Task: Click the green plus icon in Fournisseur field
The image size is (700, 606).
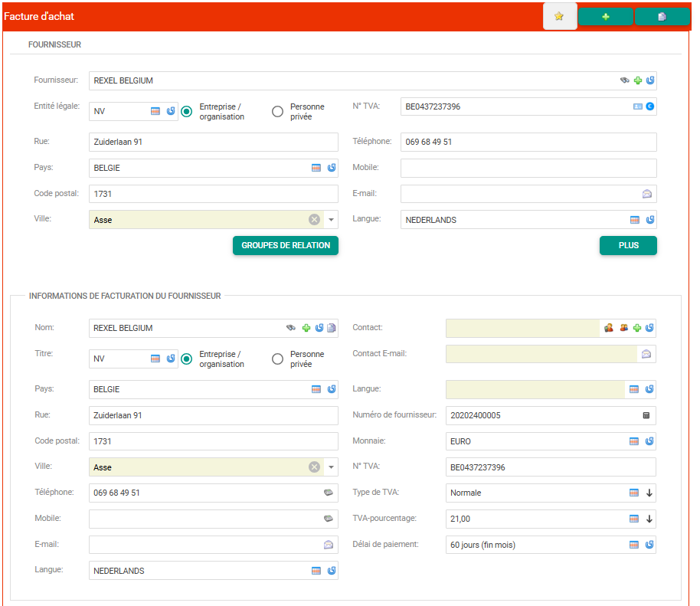Action: [x=638, y=80]
